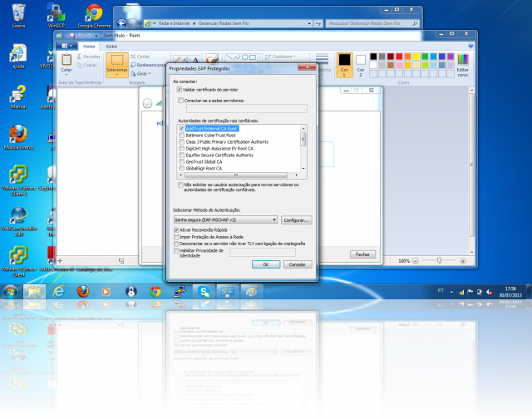Image resolution: width=532 pixels, height=419 pixels.
Task: Click the Windows Start orb
Action: tap(11, 292)
